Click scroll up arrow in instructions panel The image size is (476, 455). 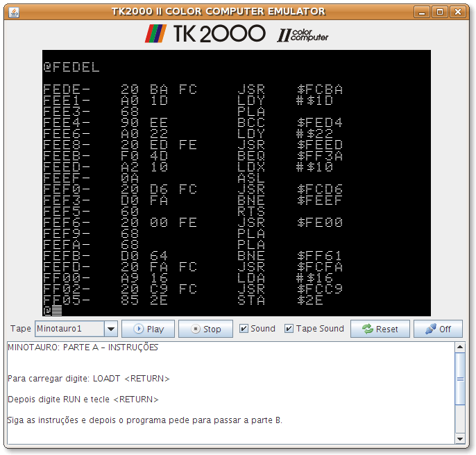coord(460,347)
